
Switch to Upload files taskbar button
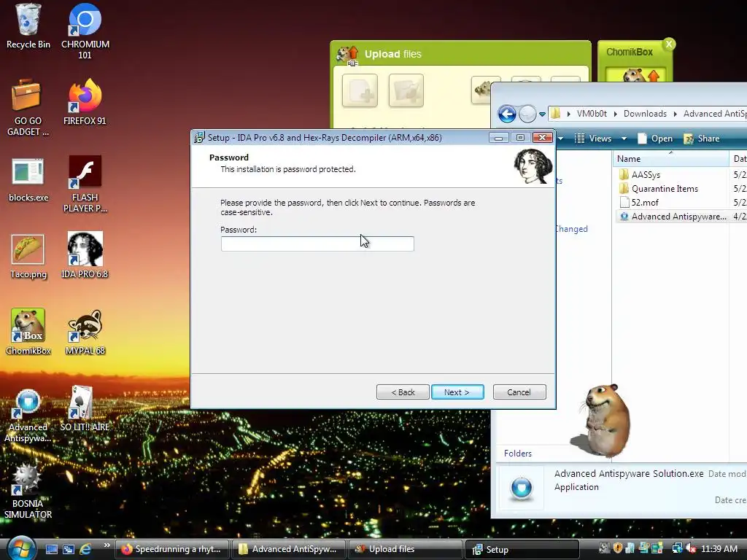(405, 549)
